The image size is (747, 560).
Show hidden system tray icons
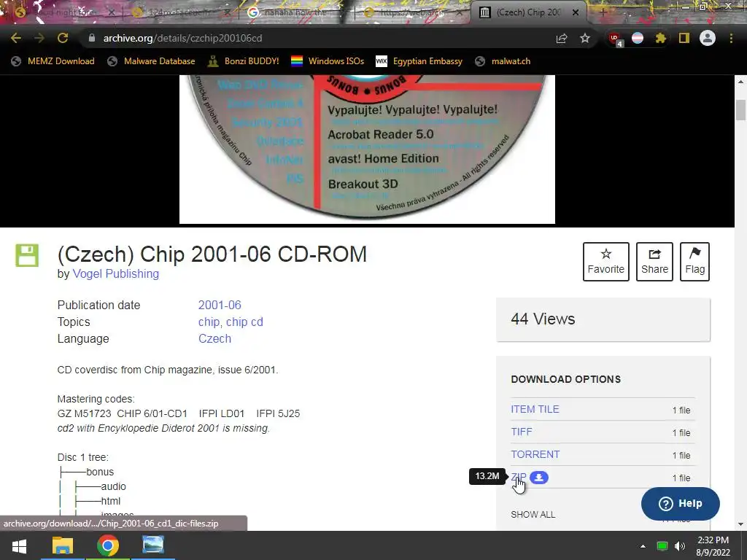643,546
